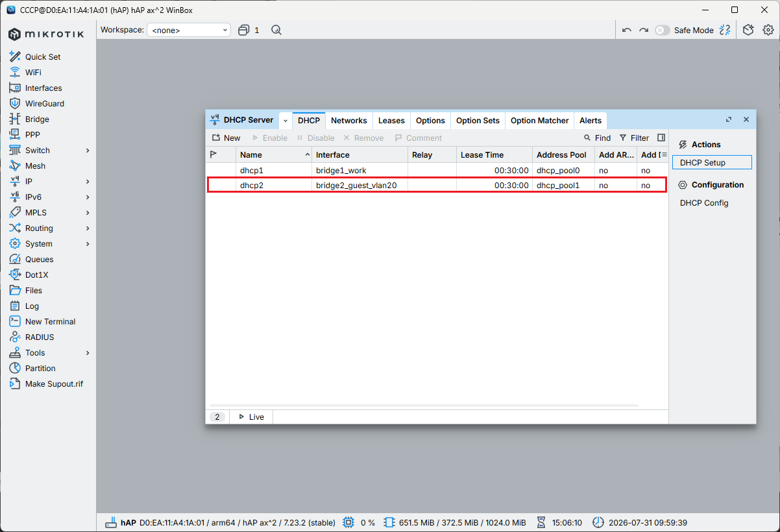Switch to the Leases tab
Image resolution: width=780 pixels, height=532 pixels.
pos(391,120)
